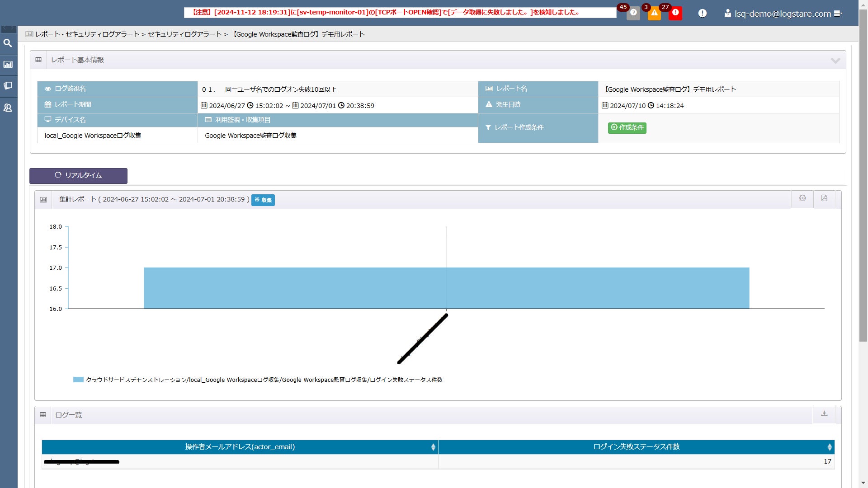Click the chart settings gear icon
This screenshot has width=868, height=488.
coord(802,198)
